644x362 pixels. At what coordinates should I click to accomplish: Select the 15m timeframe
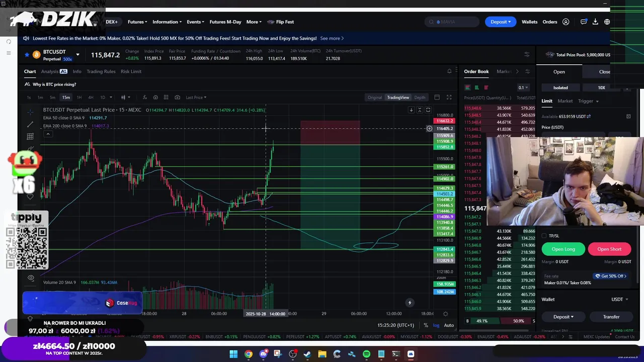click(x=66, y=98)
